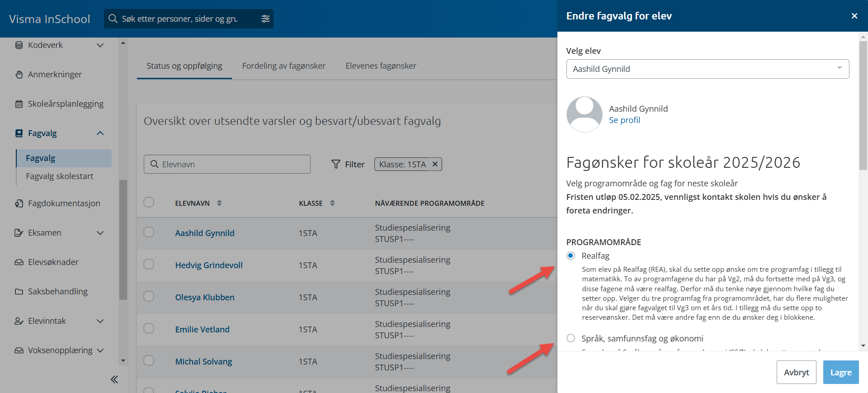This screenshot has width=868, height=393.
Task: Open Emilie Vetland student link
Action: (203, 330)
